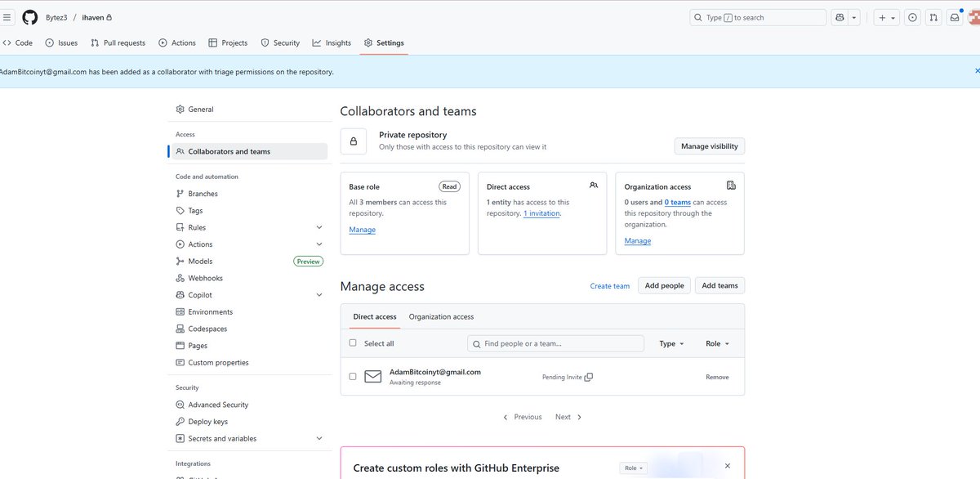Open the notifications inbox icon
Screen dimensions: 980x479
(x=954, y=17)
